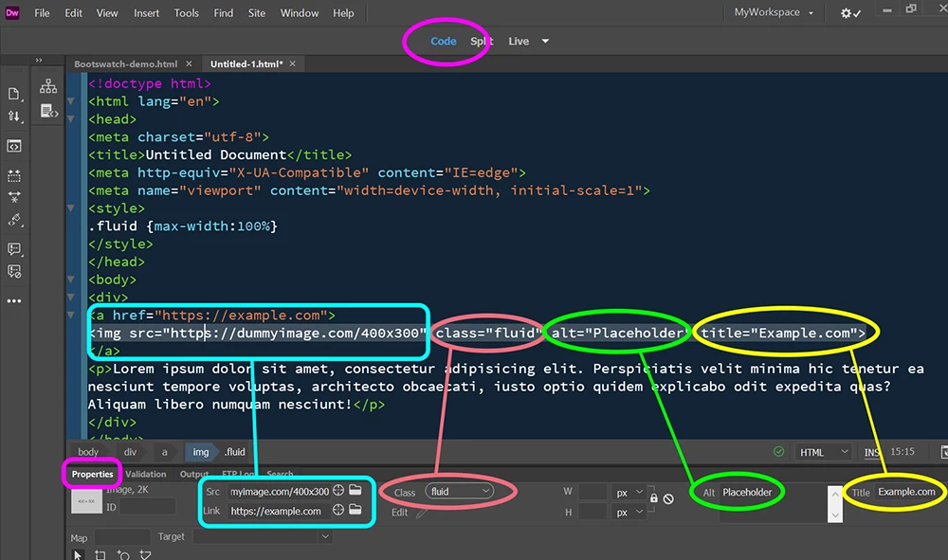Viewport: 948px width, 560px height.
Task: Click the Title input field
Action: (x=907, y=492)
